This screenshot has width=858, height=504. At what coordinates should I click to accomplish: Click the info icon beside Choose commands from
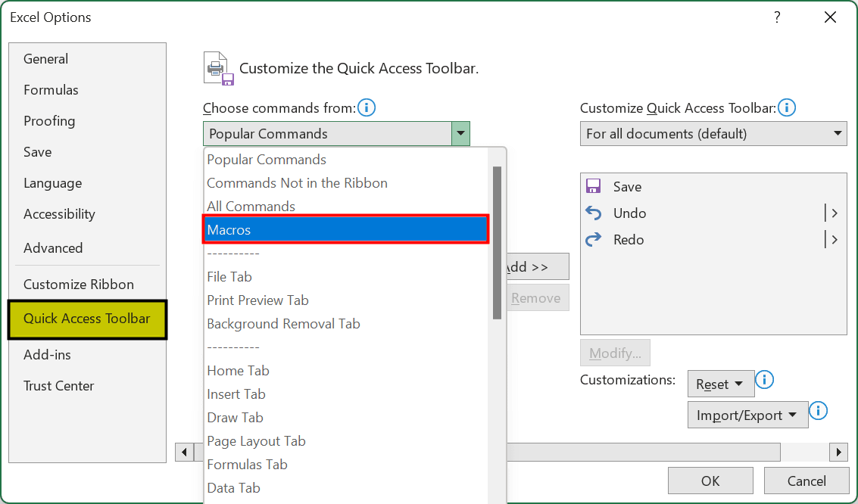click(367, 107)
